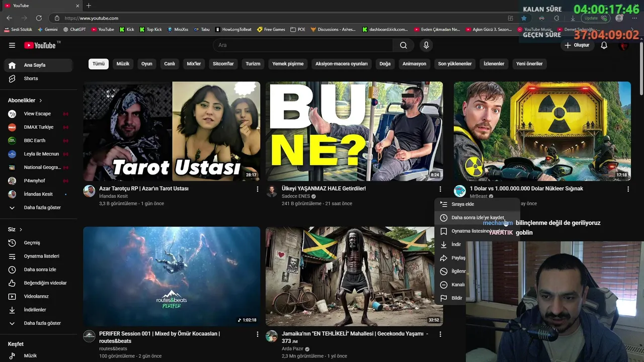Viewport: 644px width, 362px height.
Task: Select the Mix'ler filter chip
Action: click(x=194, y=64)
